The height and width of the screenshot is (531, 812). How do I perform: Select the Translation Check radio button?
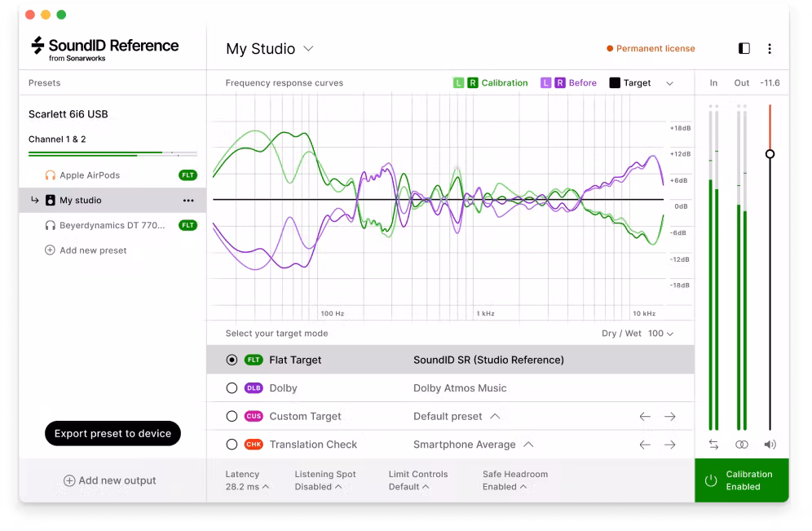232,445
